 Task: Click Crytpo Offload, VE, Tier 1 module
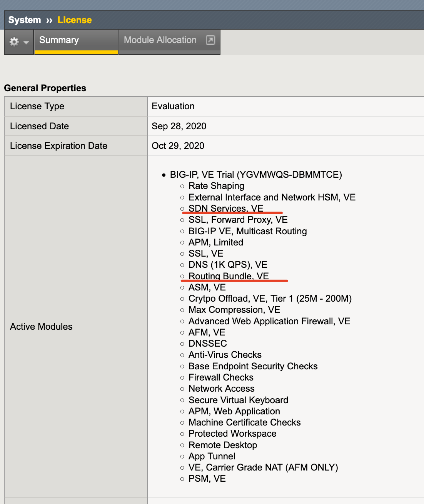[x=270, y=299]
